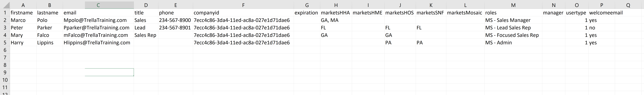
Task: Click the 'usertype' header cell
Action: click(x=577, y=13)
